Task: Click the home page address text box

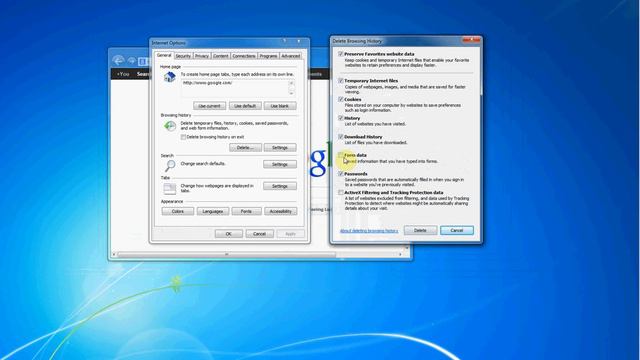Action: (x=234, y=88)
